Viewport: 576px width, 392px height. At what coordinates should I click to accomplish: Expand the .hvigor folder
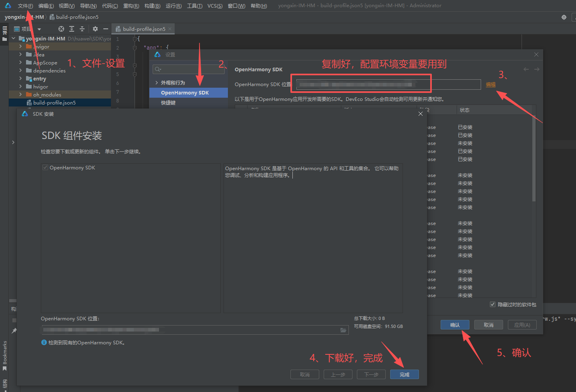(x=21, y=46)
